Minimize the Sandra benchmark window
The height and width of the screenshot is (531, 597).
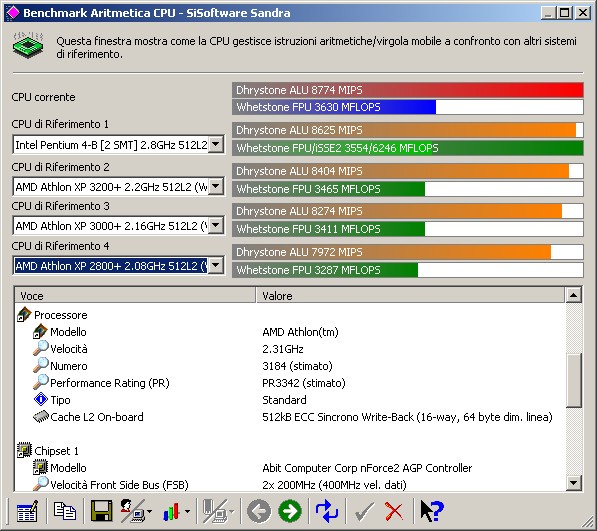point(548,13)
